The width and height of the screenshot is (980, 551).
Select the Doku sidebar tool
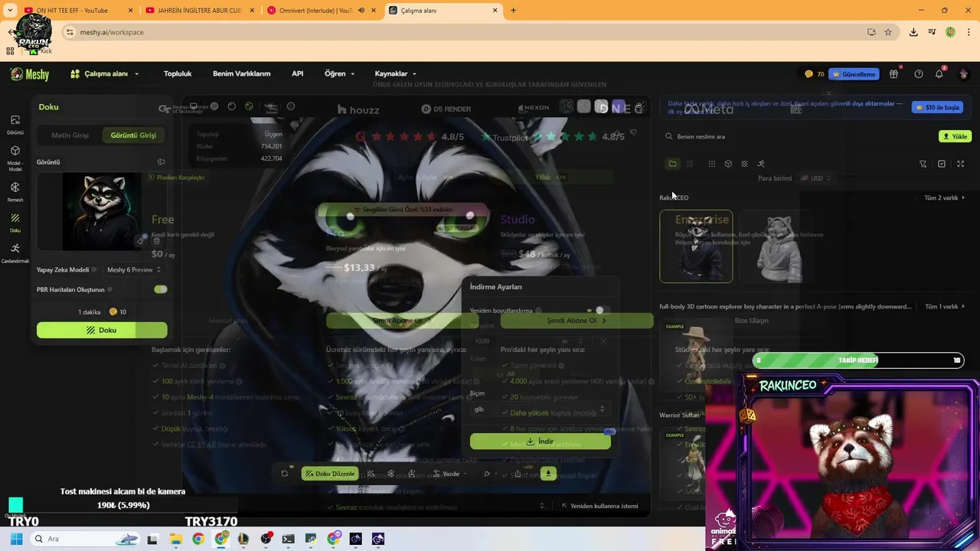[x=15, y=222]
